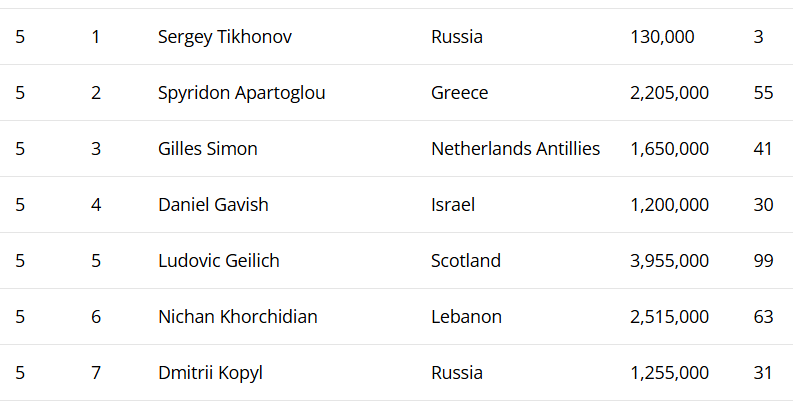Click player name Sergey Tikhonov

pos(225,37)
